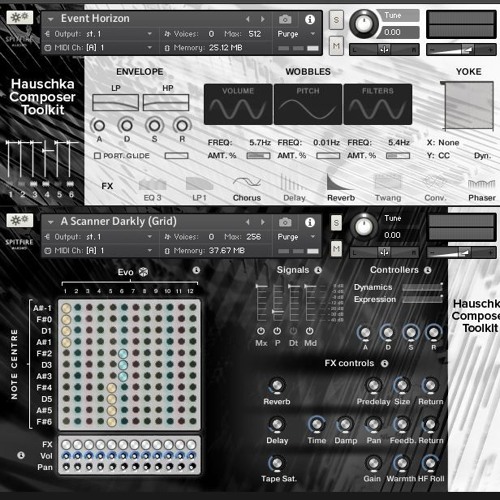This screenshot has width=500, height=500.
Task: Show info for A Scanner Darkly instrument
Action: point(310,222)
